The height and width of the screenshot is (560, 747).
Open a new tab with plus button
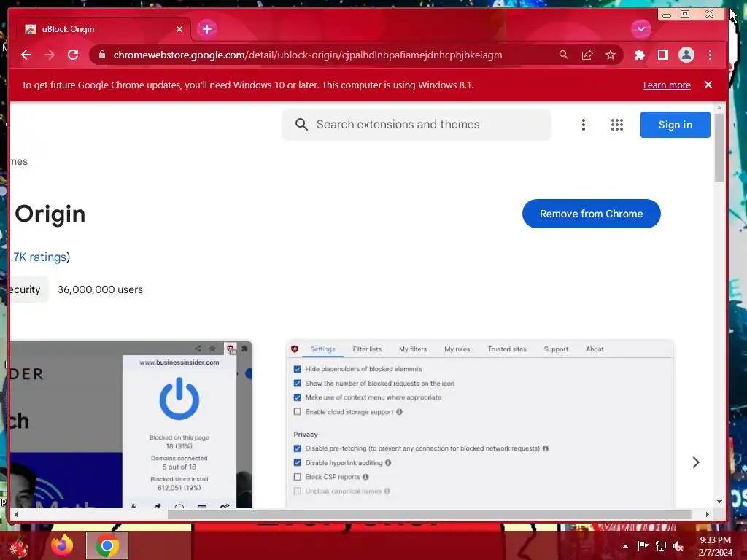pos(206,29)
